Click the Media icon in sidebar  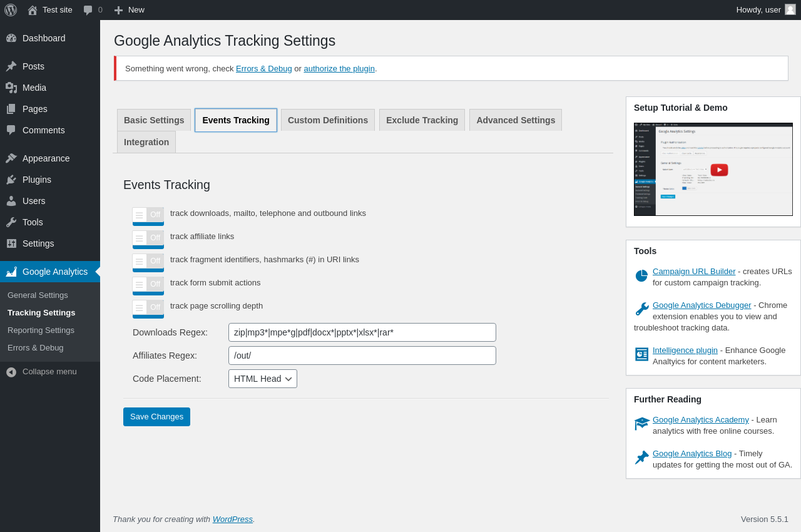[x=11, y=88]
